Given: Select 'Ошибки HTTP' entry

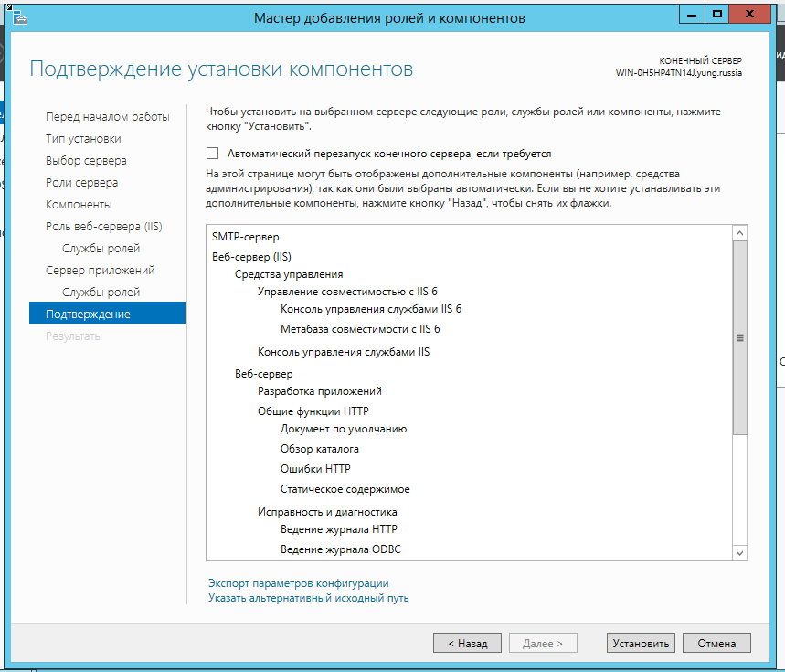Looking at the screenshot, I should point(315,469).
